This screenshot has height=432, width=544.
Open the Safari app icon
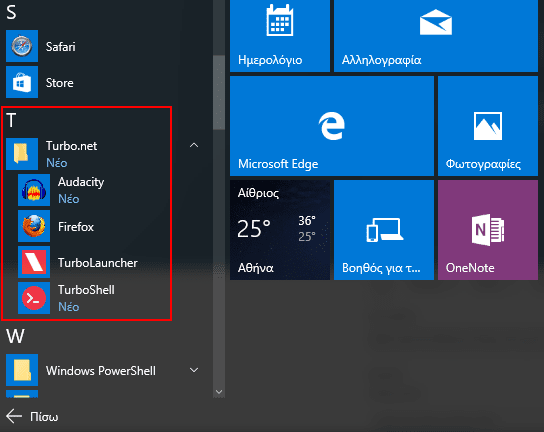click(x=22, y=46)
